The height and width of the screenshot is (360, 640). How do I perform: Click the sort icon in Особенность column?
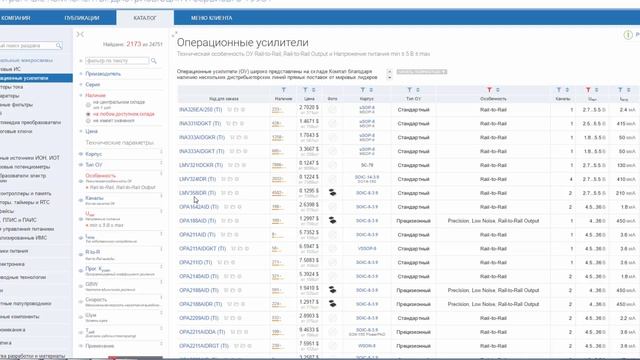click(x=498, y=90)
